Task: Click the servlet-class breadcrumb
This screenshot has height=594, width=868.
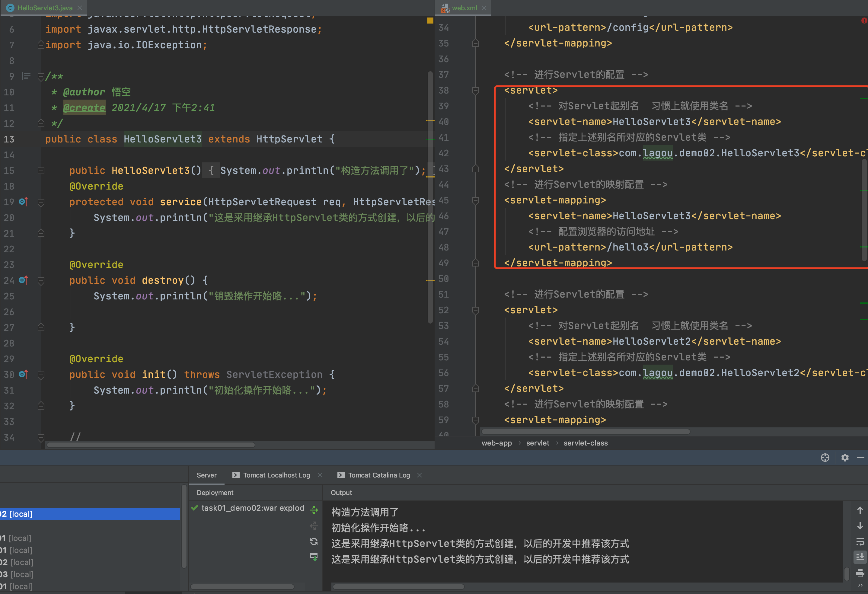Action: point(585,443)
